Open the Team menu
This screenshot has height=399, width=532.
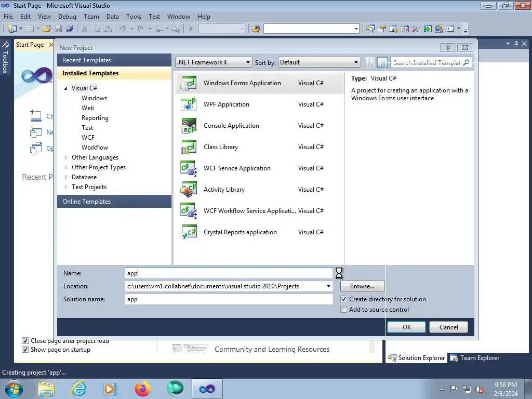tap(91, 16)
